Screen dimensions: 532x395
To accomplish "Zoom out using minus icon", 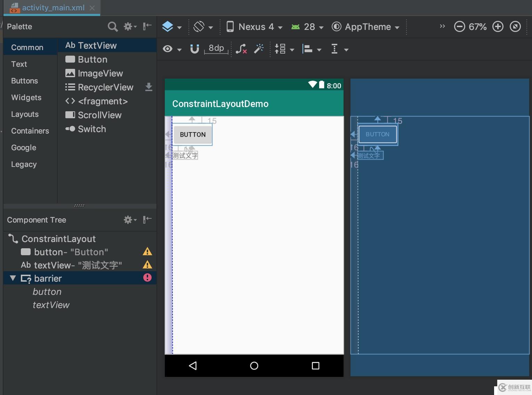I will [x=459, y=27].
